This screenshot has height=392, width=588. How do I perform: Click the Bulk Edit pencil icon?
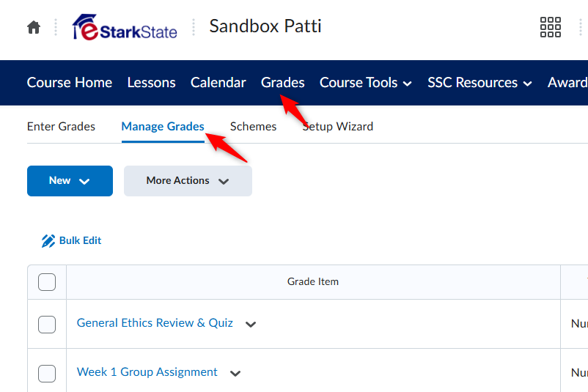[48, 240]
